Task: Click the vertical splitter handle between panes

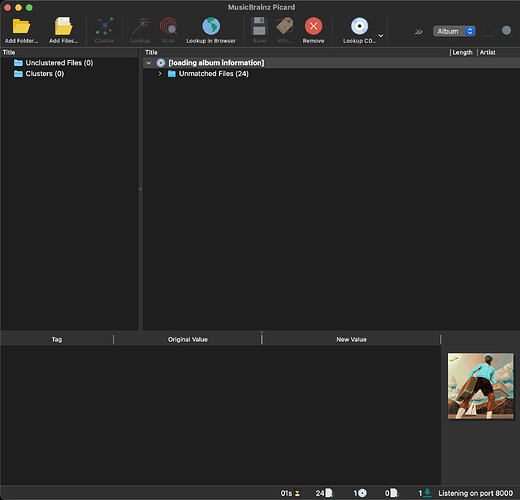Action: (x=140, y=189)
